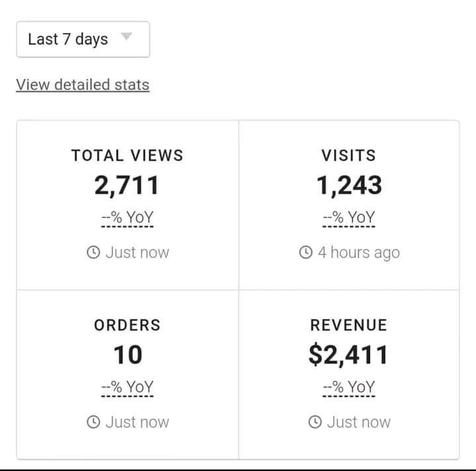Click the clock icon under Visits
The image size is (476, 471).
pyautogui.click(x=306, y=253)
